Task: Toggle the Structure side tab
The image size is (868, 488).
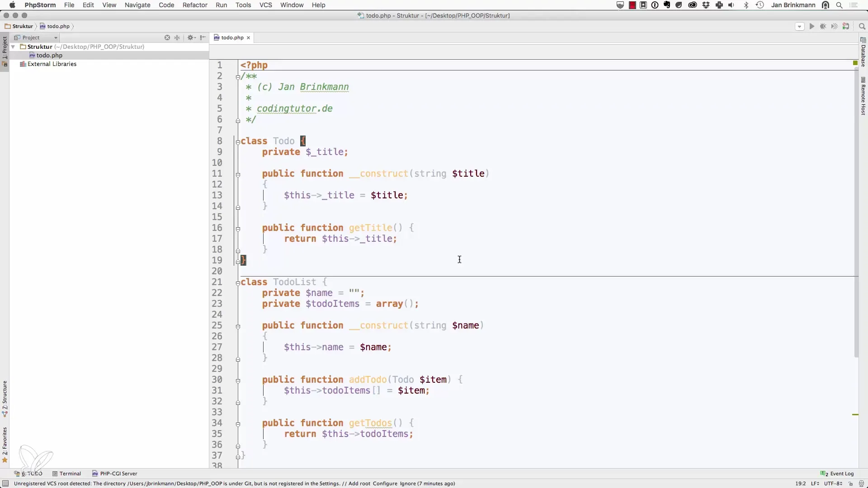Action: pos(5,399)
